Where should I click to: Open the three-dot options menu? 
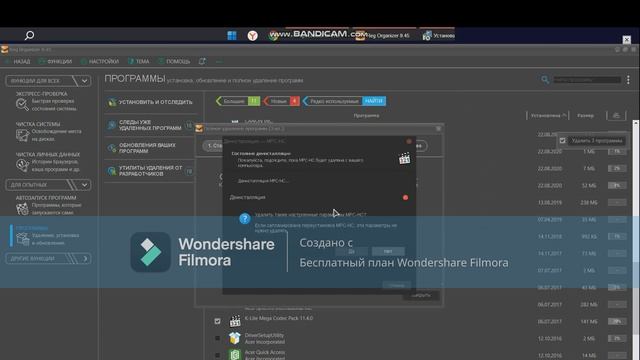628,80
